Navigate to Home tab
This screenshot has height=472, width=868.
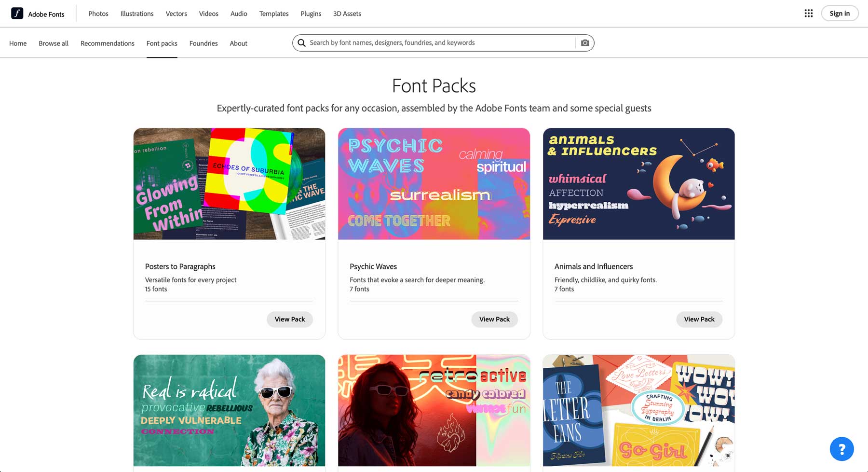pyautogui.click(x=18, y=43)
